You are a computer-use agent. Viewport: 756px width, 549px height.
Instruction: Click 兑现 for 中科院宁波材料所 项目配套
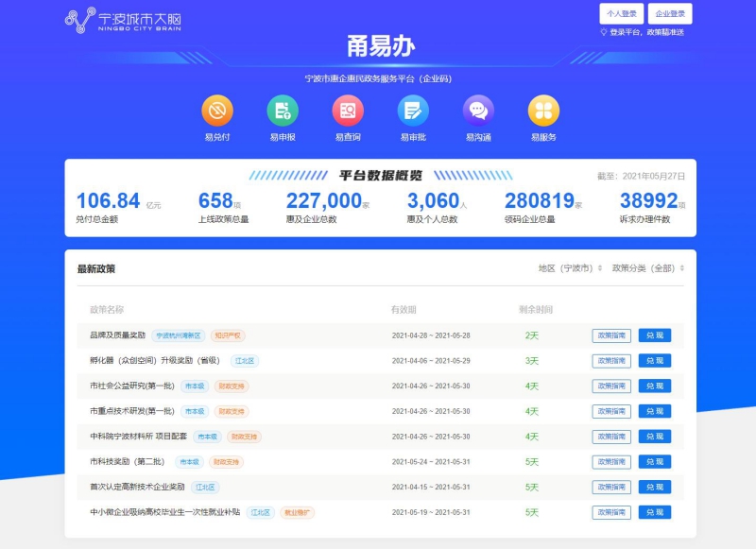(x=655, y=437)
